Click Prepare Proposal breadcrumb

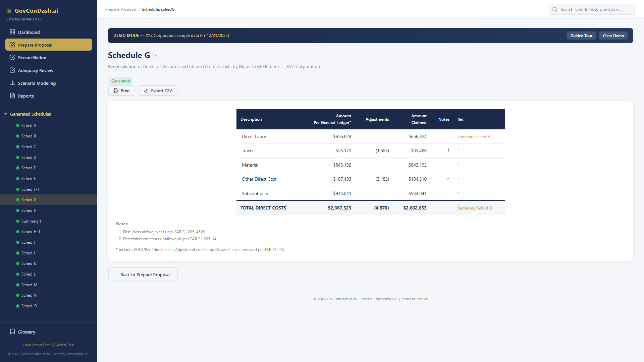(x=121, y=9)
